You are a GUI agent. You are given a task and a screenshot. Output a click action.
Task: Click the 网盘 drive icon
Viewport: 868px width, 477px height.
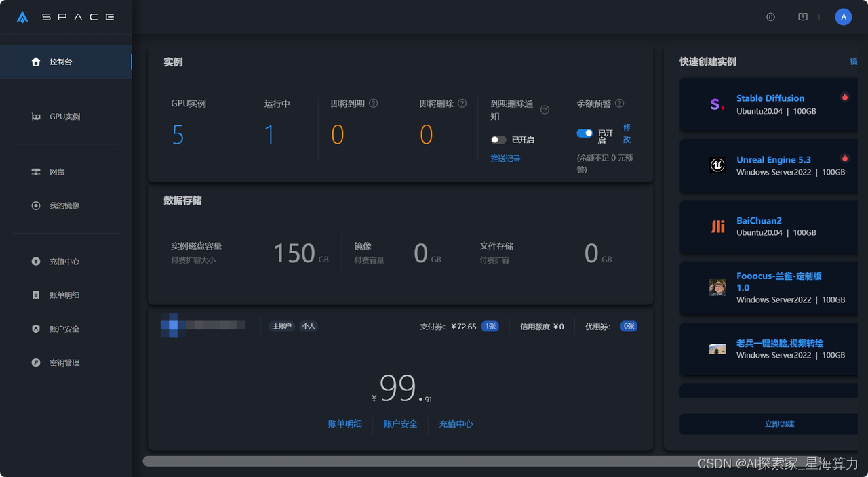[x=36, y=172]
